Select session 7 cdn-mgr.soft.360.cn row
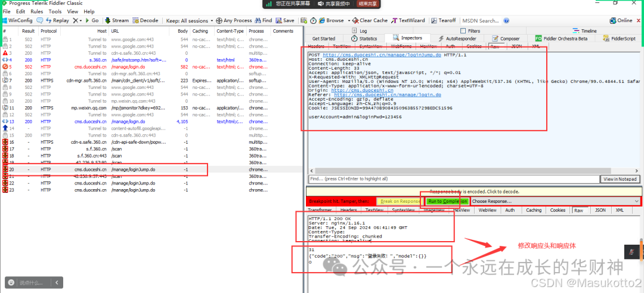This screenshot has height=293, width=644. [x=151, y=81]
